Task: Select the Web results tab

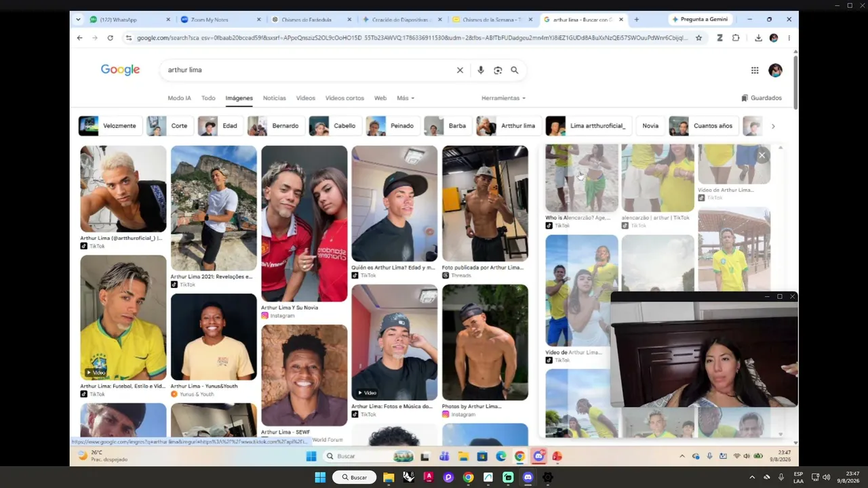Action: (380, 98)
